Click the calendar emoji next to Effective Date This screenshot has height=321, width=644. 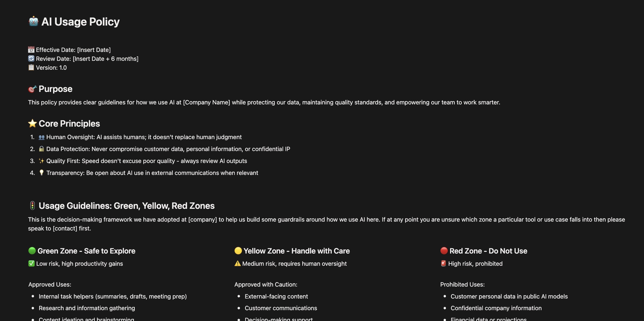pyautogui.click(x=31, y=50)
